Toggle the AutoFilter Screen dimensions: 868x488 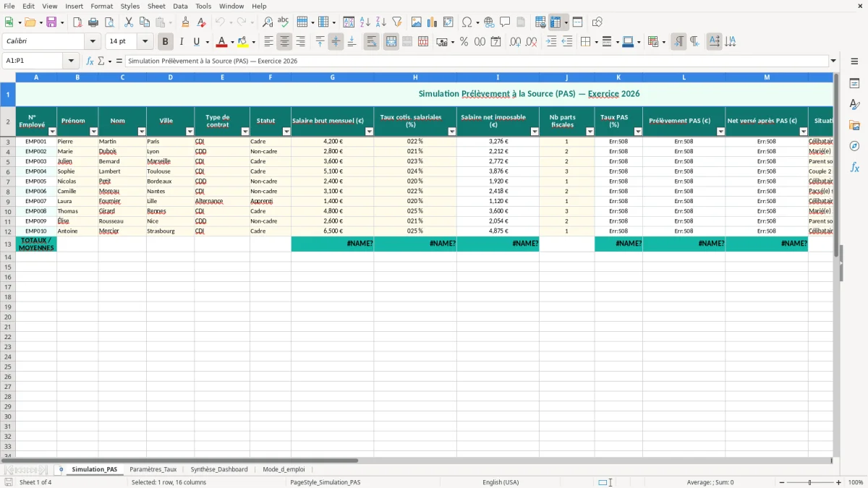(397, 22)
